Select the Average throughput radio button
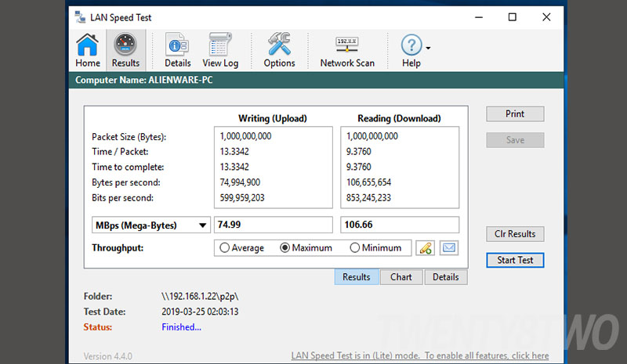 [x=224, y=247]
